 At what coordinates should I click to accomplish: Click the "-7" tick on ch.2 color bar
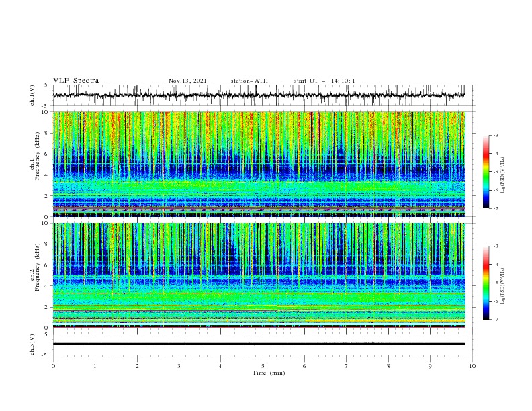[x=495, y=320]
